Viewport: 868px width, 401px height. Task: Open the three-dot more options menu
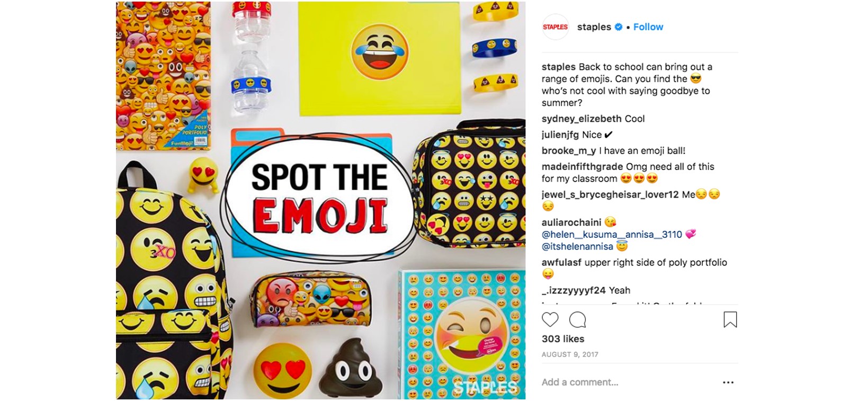[728, 382]
